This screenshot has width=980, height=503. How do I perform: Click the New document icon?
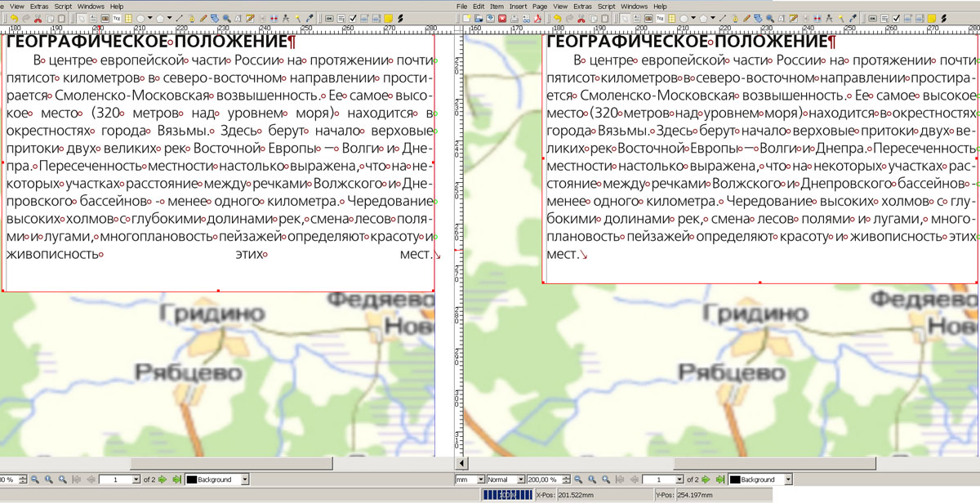click(466, 18)
